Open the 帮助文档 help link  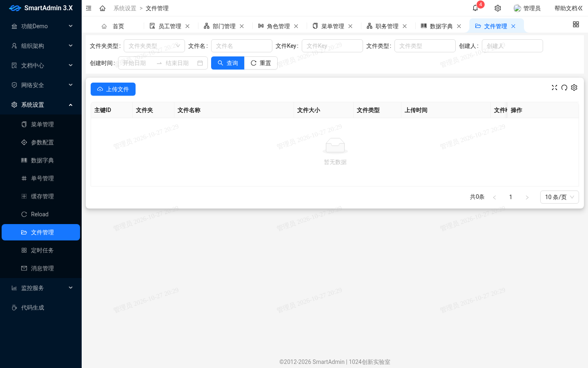(x=568, y=8)
